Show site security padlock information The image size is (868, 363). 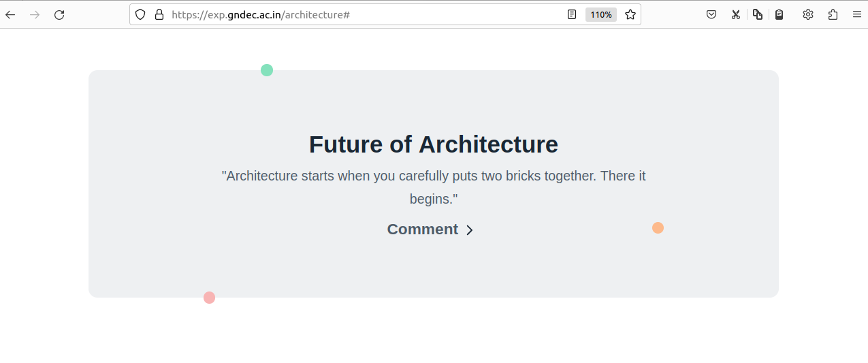coord(159,14)
